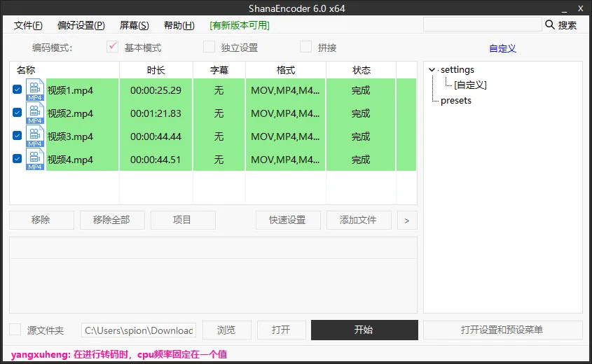592x364 pixels.
Task: Click the 添加文件 button
Action: [x=358, y=220]
